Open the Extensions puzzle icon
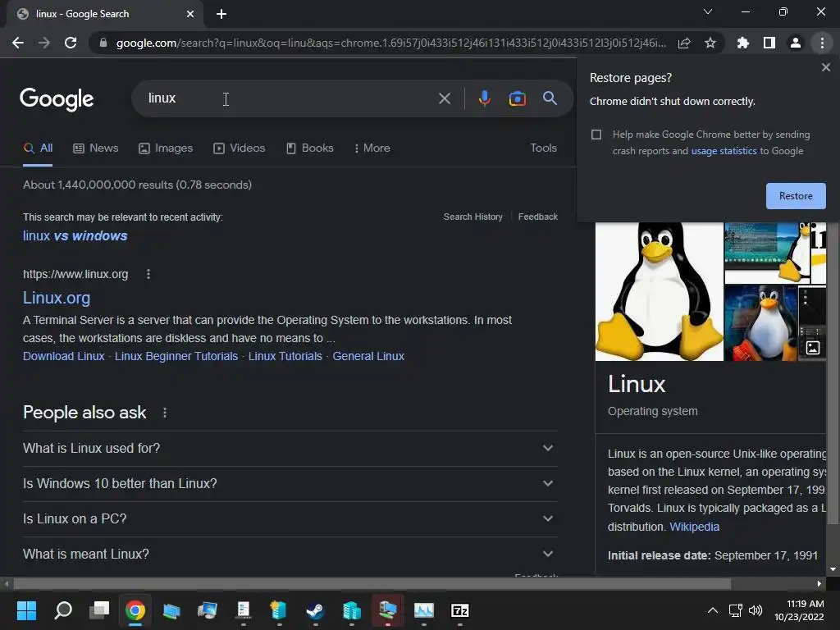Screen dimensions: 840x630 pos(742,43)
